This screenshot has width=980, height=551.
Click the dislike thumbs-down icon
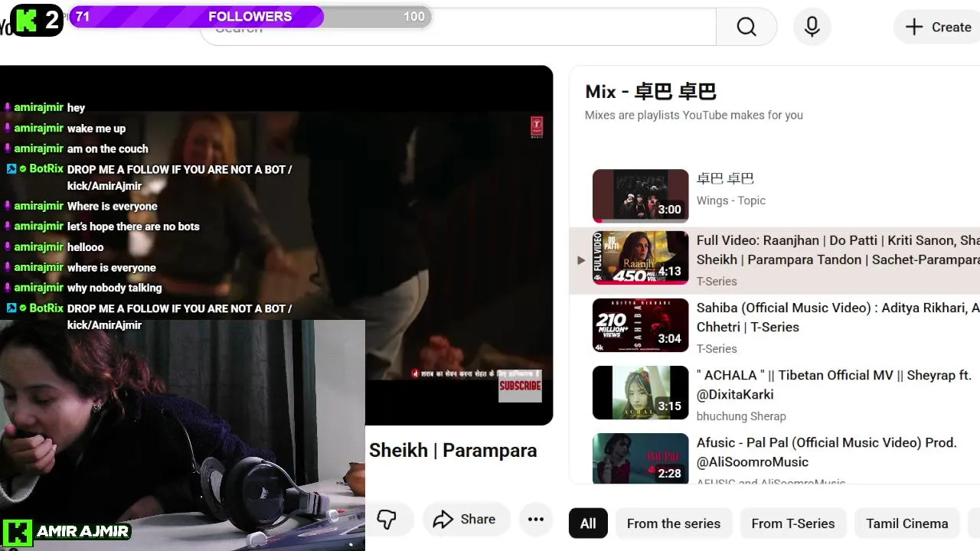387,520
